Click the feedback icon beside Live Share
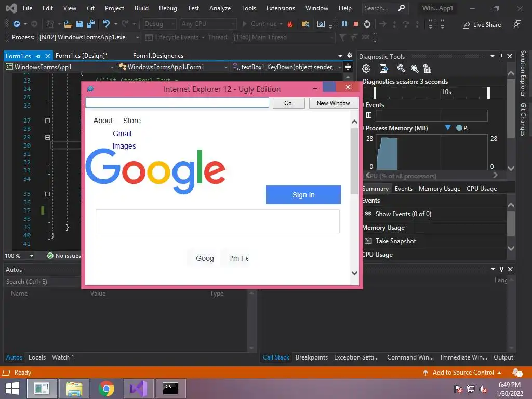This screenshot has height=399, width=532. [517, 24]
